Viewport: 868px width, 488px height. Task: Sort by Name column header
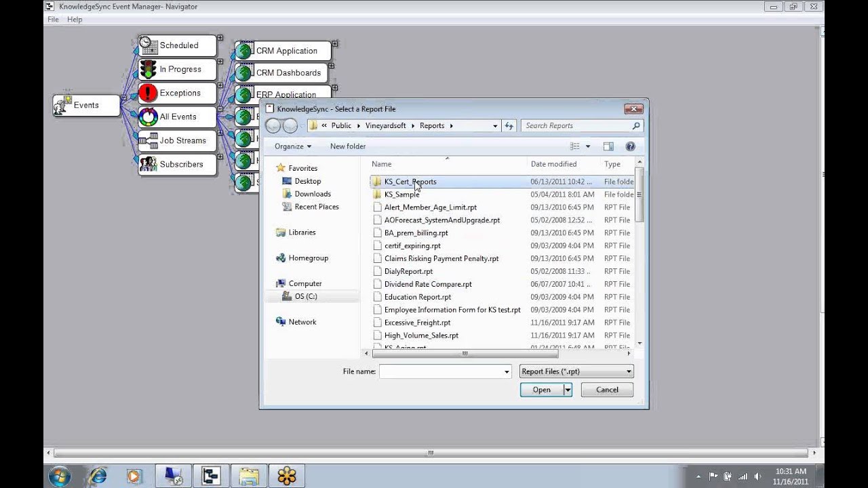click(x=448, y=164)
